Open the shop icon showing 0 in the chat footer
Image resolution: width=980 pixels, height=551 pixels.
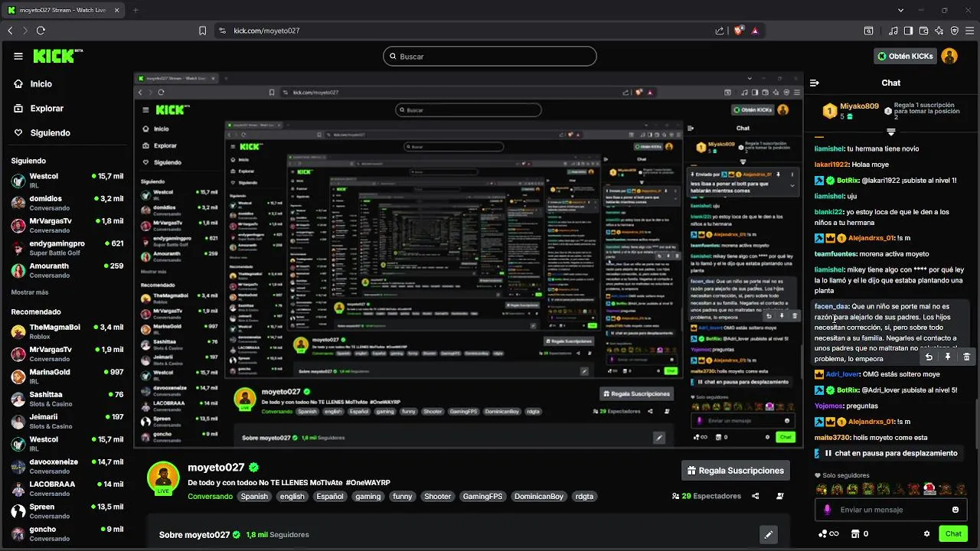point(861,533)
